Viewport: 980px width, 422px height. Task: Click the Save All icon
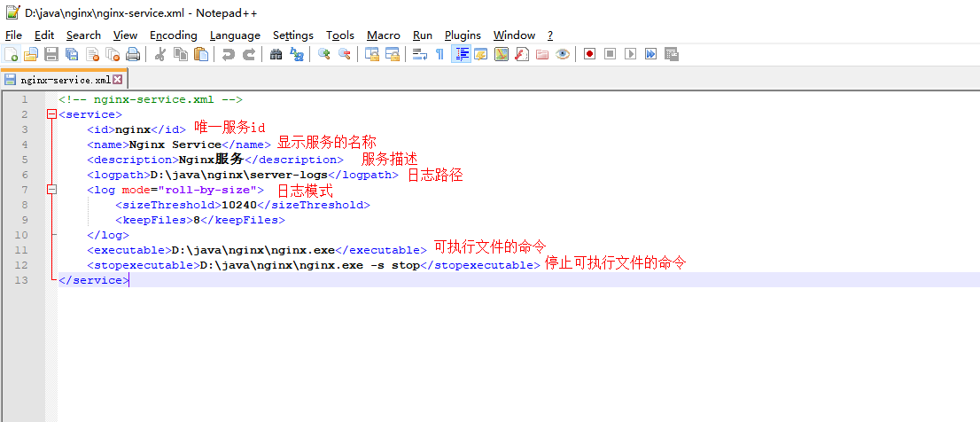pyautogui.click(x=72, y=54)
